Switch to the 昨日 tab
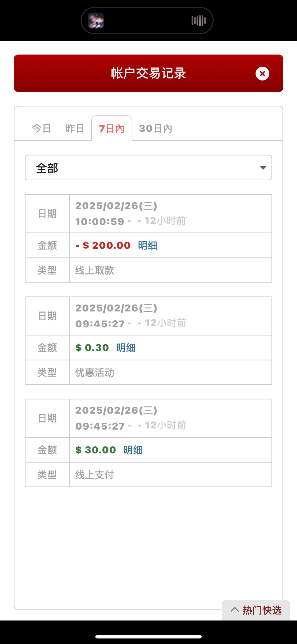Screen dimensions: 297x644 (75, 129)
